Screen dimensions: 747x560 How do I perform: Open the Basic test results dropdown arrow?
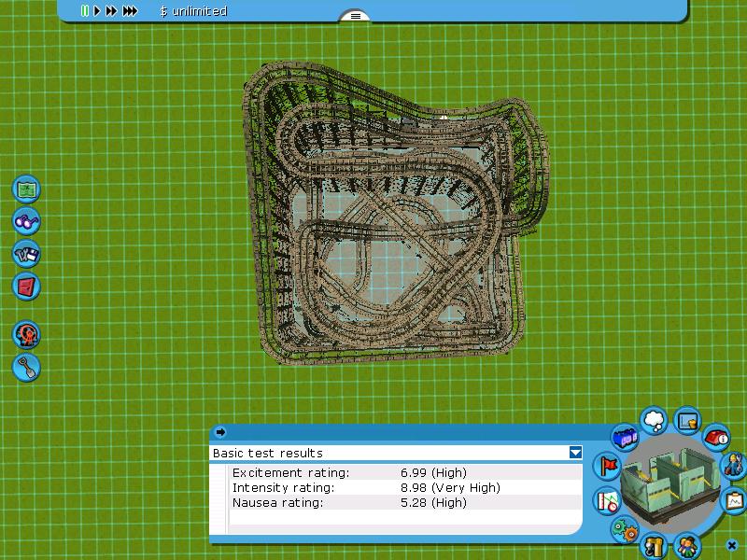click(575, 453)
